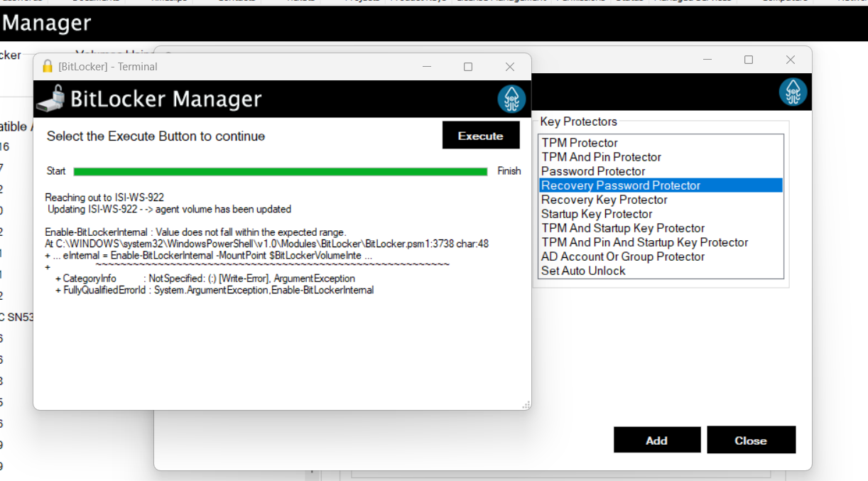This screenshot has height=481, width=868.
Task: Select highlighted Recovery Password Protector item
Action: 661,185
